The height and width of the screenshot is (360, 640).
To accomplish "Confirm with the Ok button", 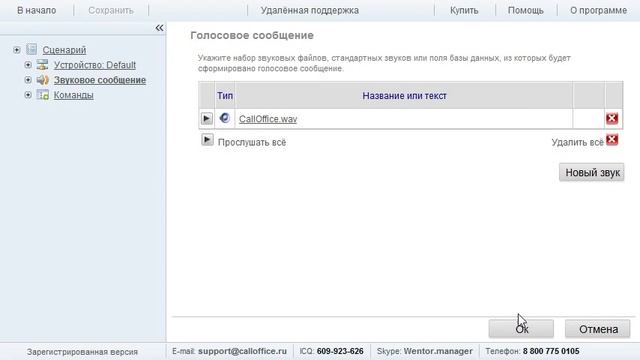I will tap(521, 329).
